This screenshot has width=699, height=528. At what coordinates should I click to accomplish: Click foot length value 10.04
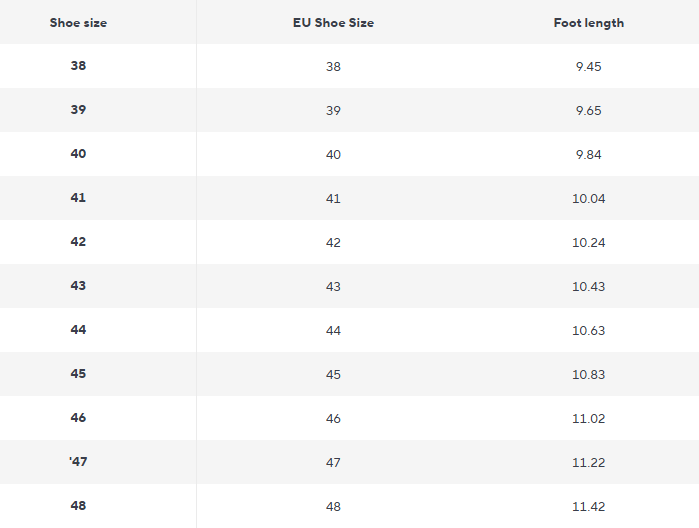tap(588, 199)
